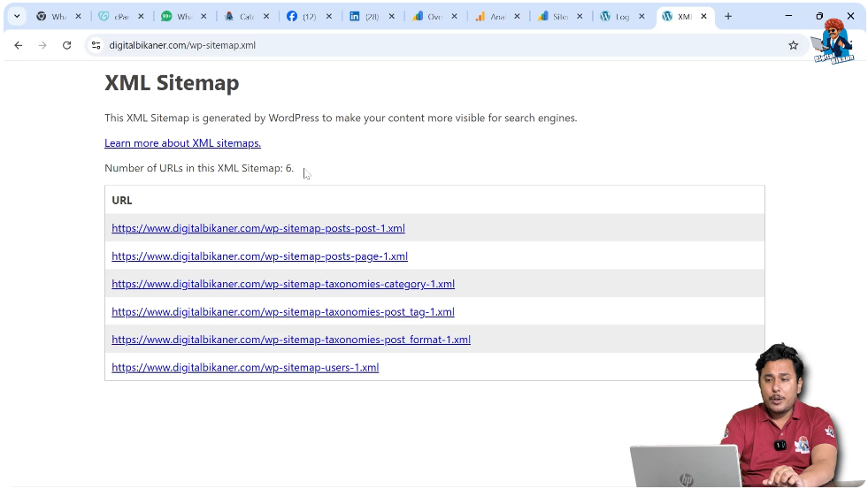The height and width of the screenshot is (489, 868).
Task: Open the taxonomies-category-1.xml sitemap link
Action: (283, 284)
